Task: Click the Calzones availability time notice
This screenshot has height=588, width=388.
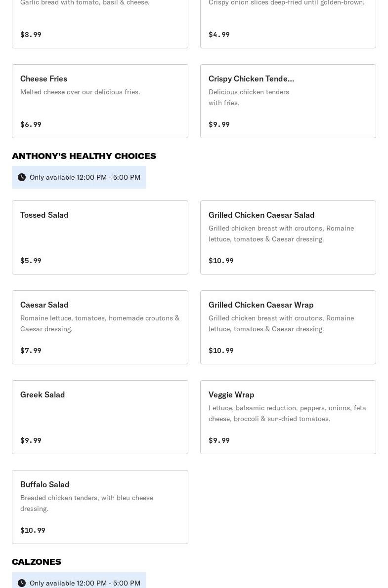Action: pos(85,583)
